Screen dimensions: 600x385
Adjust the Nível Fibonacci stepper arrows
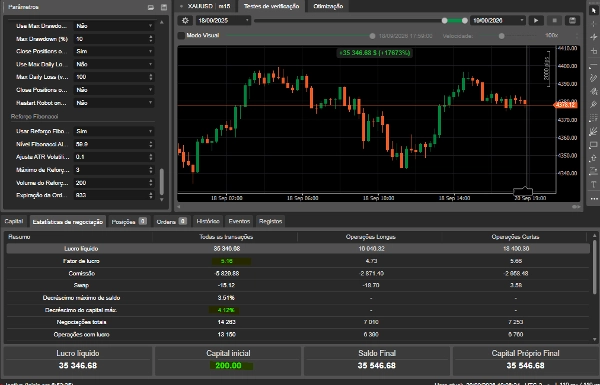tap(151, 144)
